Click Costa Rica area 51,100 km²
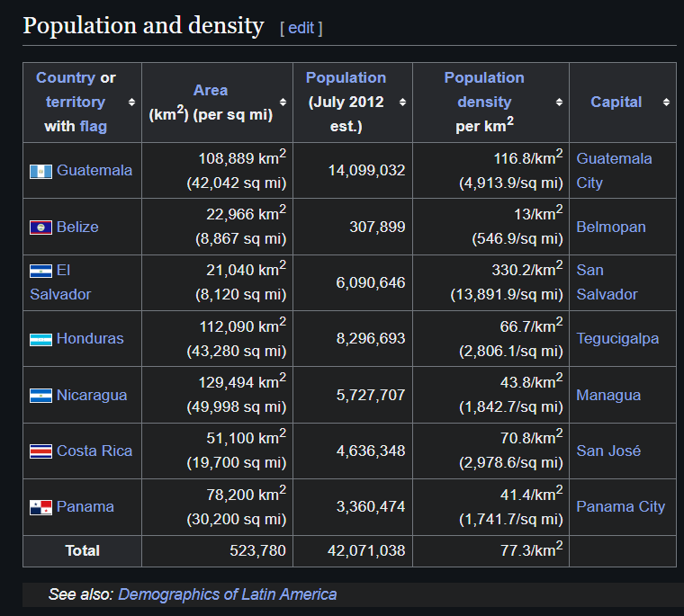Screen dimensions: 684x616 tap(246, 437)
